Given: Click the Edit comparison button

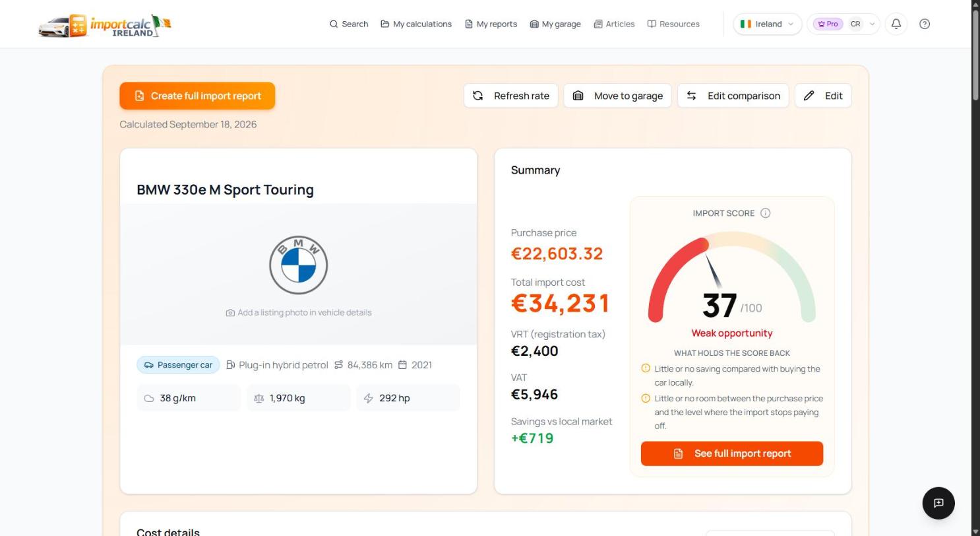Looking at the screenshot, I should coord(733,96).
